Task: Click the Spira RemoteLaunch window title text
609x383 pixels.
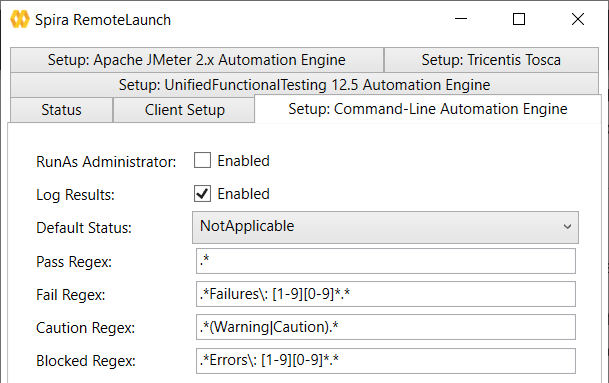Action: pyautogui.click(x=103, y=20)
